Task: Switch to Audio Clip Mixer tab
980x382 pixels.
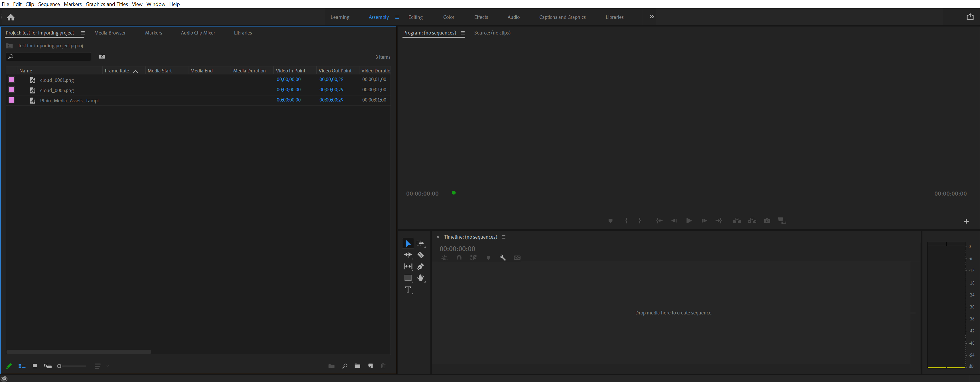Action: click(x=198, y=33)
